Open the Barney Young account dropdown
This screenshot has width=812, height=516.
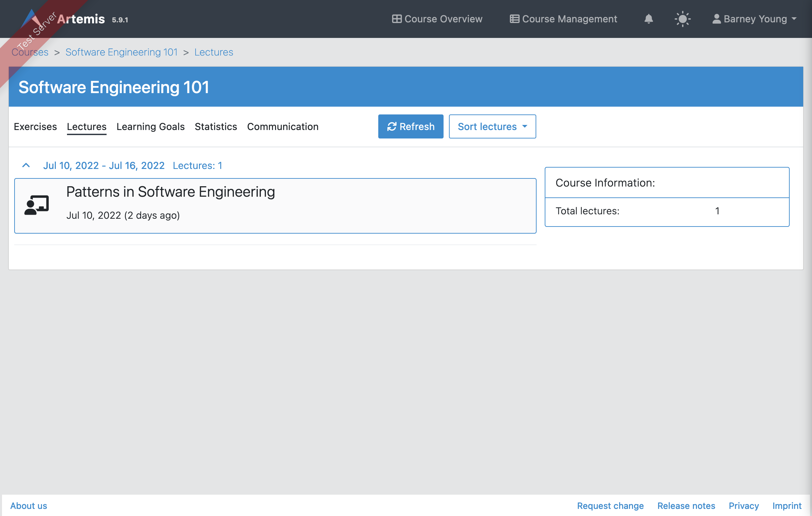tap(754, 19)
